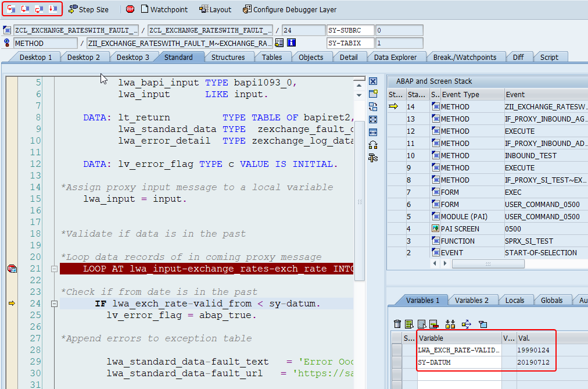Click the Return step-out debugger icon
588x389 pixels.
click(x=39, y=9)
